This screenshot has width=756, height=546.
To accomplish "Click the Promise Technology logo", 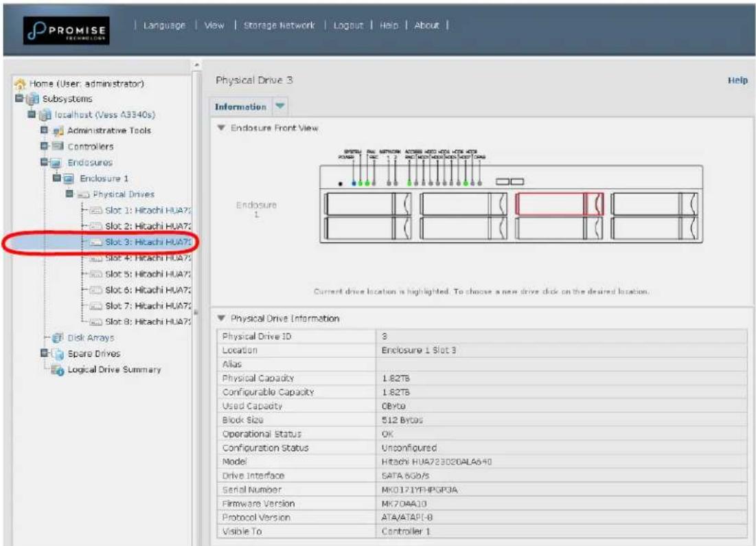I will click(66, 30).
